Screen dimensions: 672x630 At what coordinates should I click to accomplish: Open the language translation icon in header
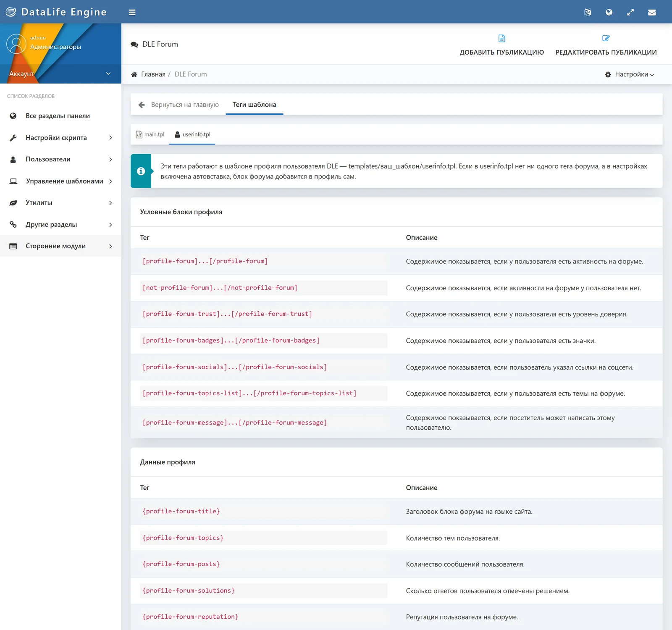pyautogui.click(x=588, y=12)
